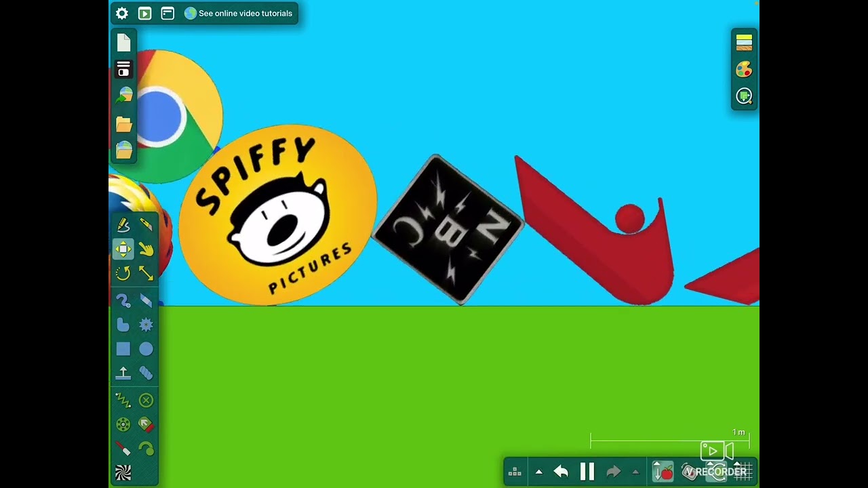The height and width of the screenshot is (488, 868).
Task: Select the Plane tool
Action: tap(123, 373)
